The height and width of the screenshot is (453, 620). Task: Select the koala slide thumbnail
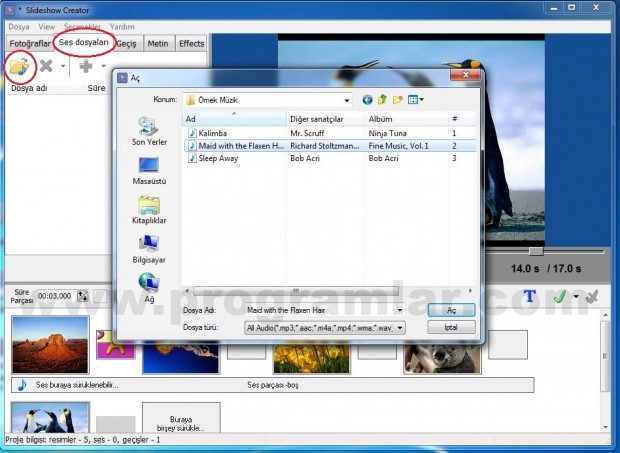[x=442, y=358]
